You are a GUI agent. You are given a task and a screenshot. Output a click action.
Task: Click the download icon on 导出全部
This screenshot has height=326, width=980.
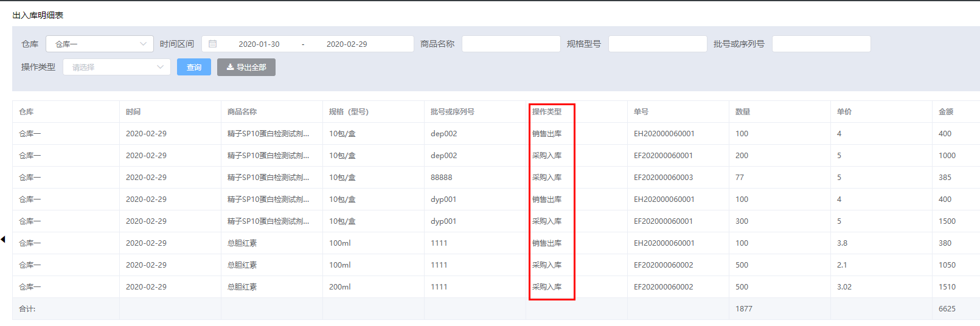[230, 68]
